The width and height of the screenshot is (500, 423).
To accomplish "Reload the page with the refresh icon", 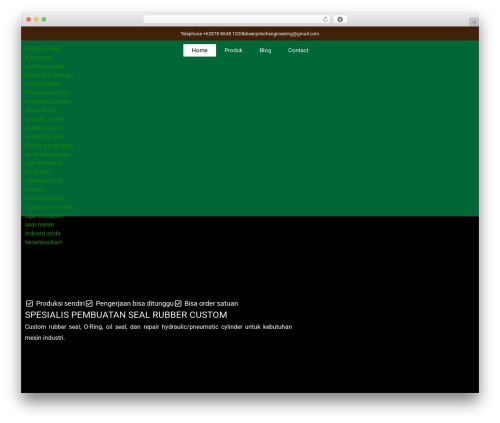I will click(x=325, y=19).
